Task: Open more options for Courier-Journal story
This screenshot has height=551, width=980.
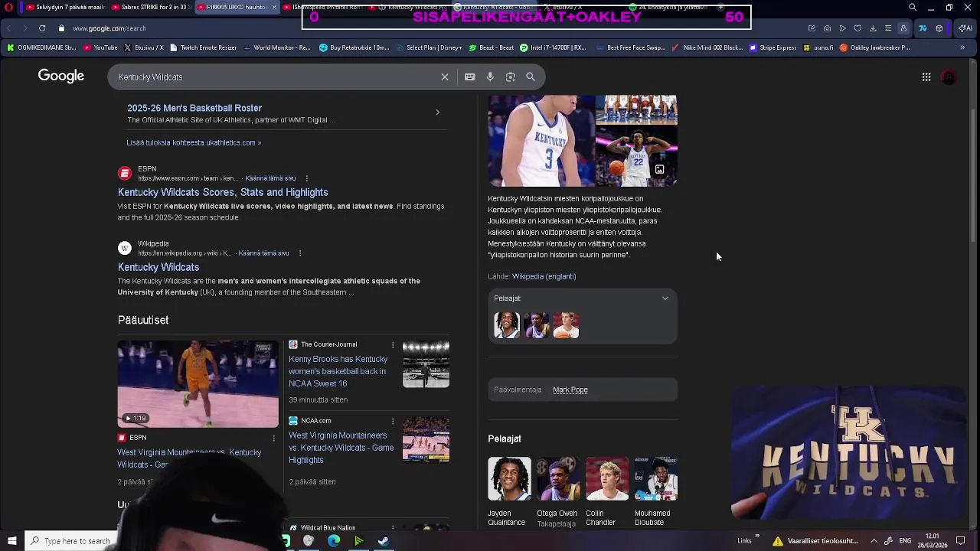Action: point(393,345)
